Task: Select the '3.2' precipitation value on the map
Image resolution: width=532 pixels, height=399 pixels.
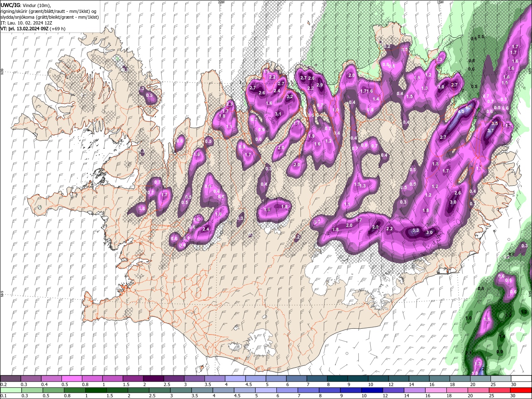Action: coord(290,96)
